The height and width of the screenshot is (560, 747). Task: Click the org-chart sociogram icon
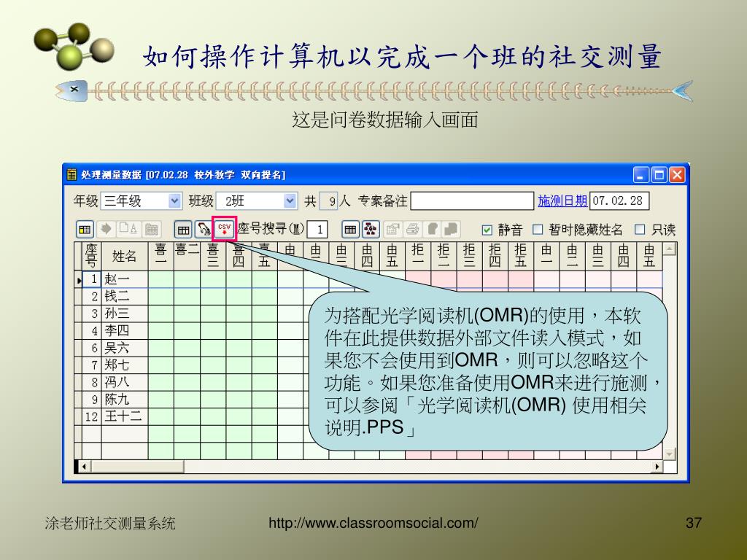click(371, 230)
